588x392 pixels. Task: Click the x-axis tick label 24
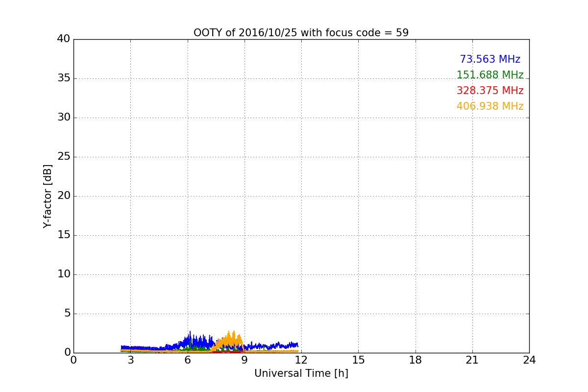529,360
